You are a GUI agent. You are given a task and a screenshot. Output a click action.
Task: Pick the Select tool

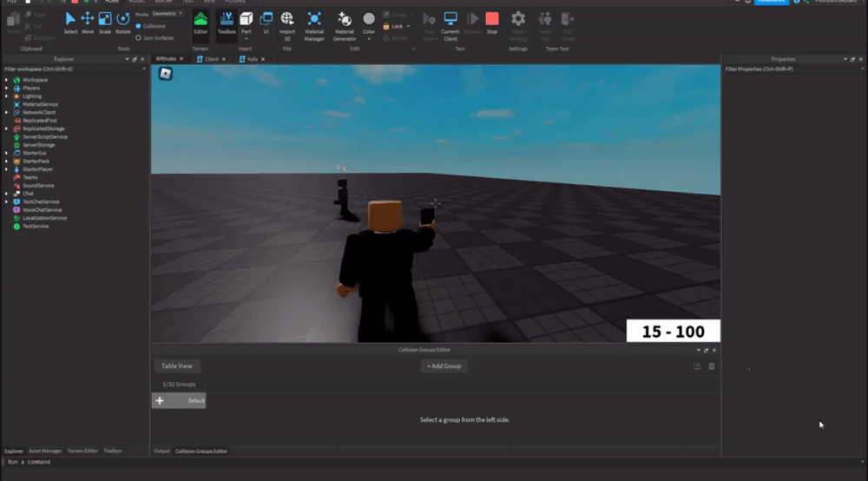pos(70,23)
